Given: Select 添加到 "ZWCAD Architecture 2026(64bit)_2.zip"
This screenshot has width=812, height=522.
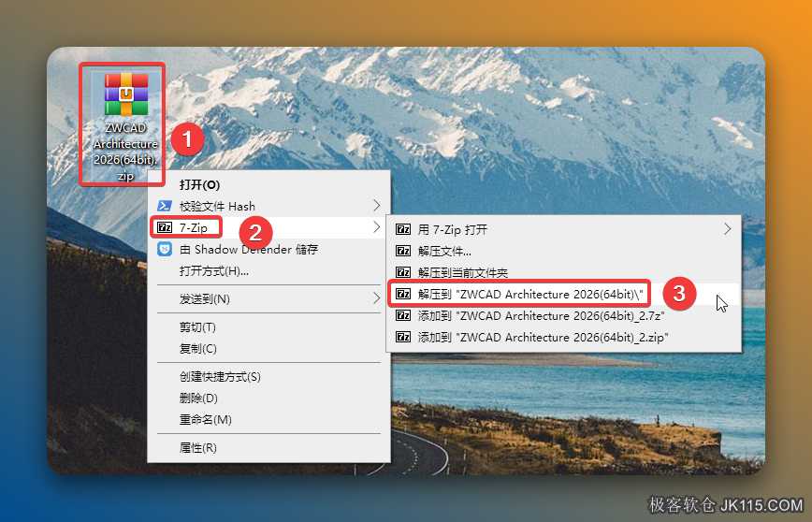Looking at the screenshot, I should tap(564, 337).
